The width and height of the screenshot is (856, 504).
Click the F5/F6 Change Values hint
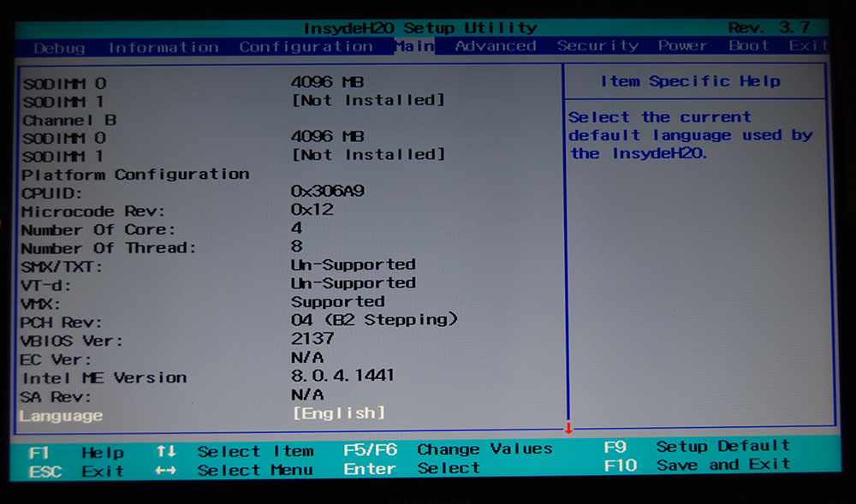pos(449,450)
